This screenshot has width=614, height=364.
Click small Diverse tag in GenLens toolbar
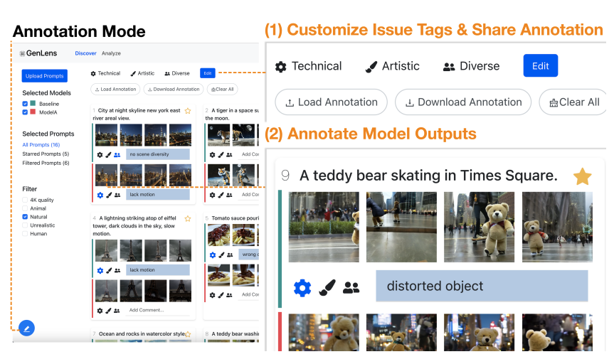pyautogui.click(x=177, y=73)
